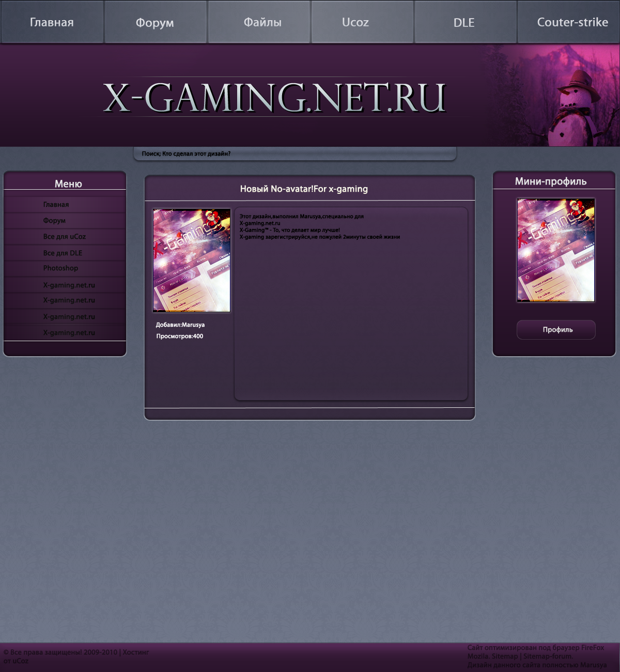Click the Просмотров:400 view counter
This screenshot has width=620, height=672.
[180, 337]
